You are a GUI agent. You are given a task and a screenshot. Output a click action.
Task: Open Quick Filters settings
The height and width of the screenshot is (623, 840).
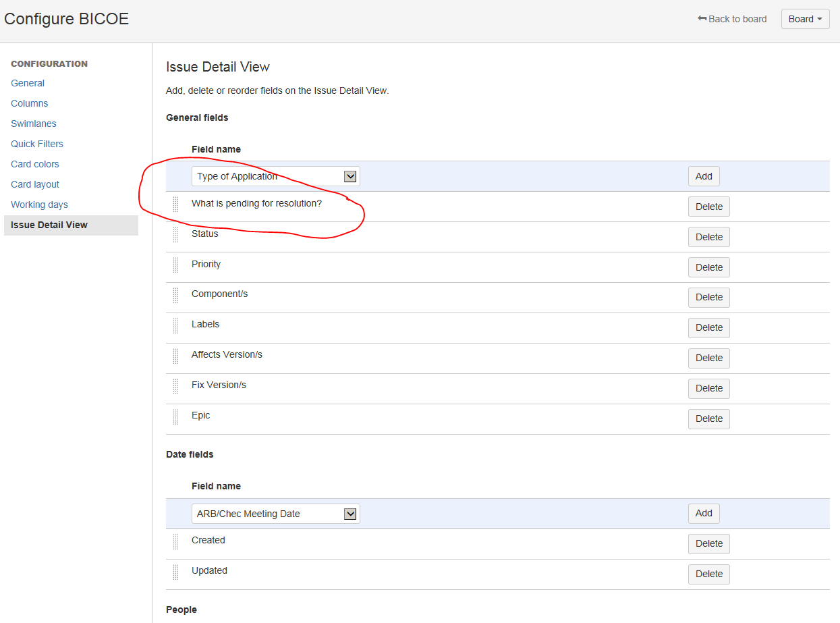point(36,143)
